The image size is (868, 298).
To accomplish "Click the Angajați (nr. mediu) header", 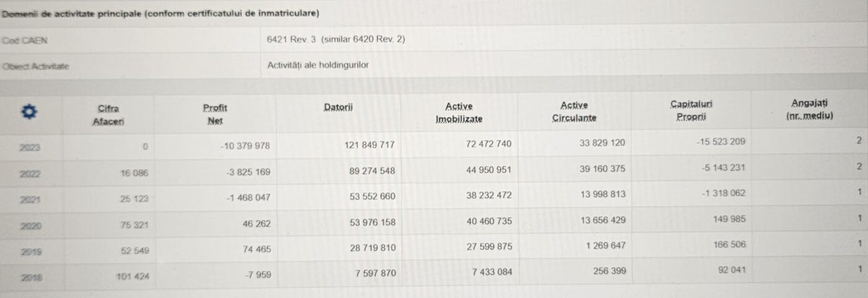I will 810,109.
